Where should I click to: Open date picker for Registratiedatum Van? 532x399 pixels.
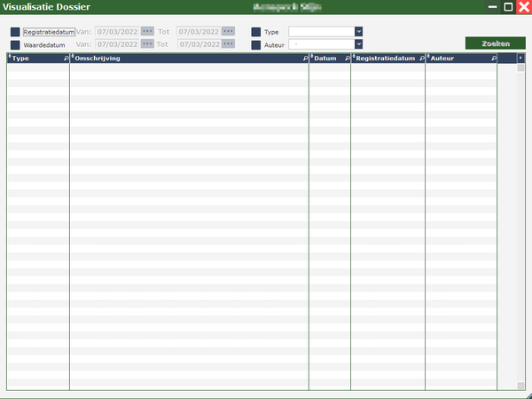pyautogui.click(x=147, y=32)
